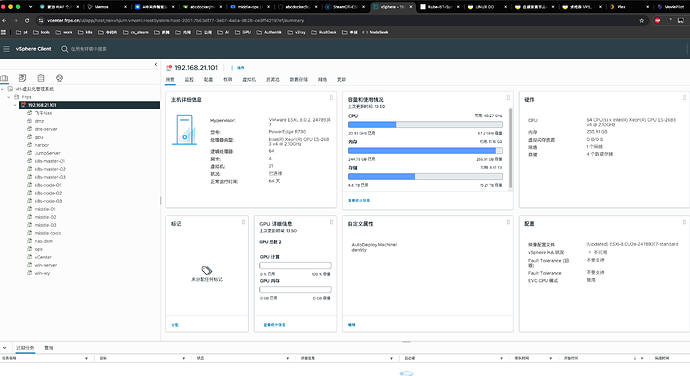Click the VM icon next to vCenter
The height and width of the screenshot is (376, 690).
29,257
